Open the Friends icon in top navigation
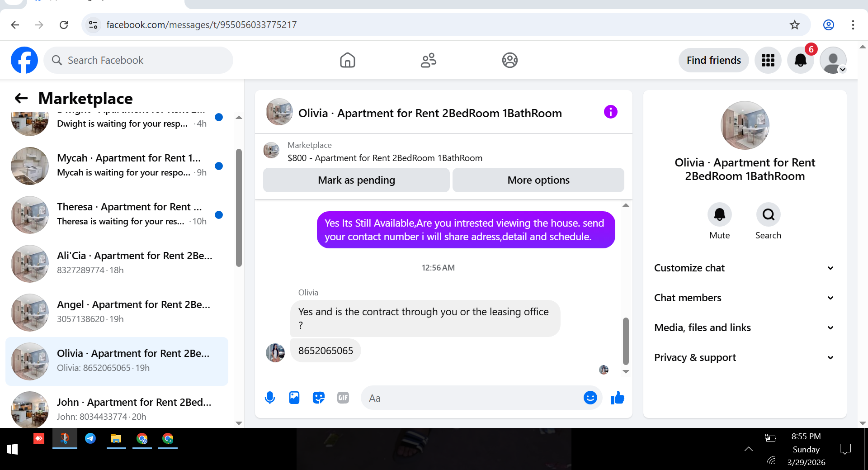This screenshot has height=470, width=868. (429, 60)
